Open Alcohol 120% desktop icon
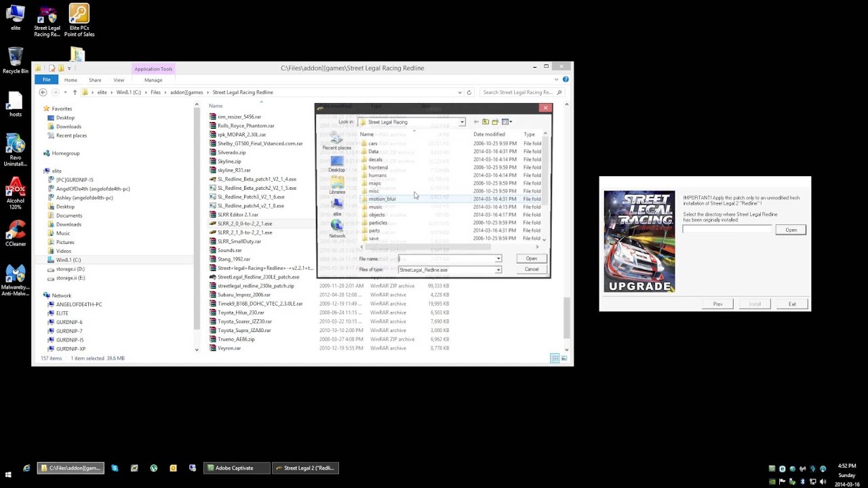The height and width of the screenshot is (488, 868). (x=16, y=193)
